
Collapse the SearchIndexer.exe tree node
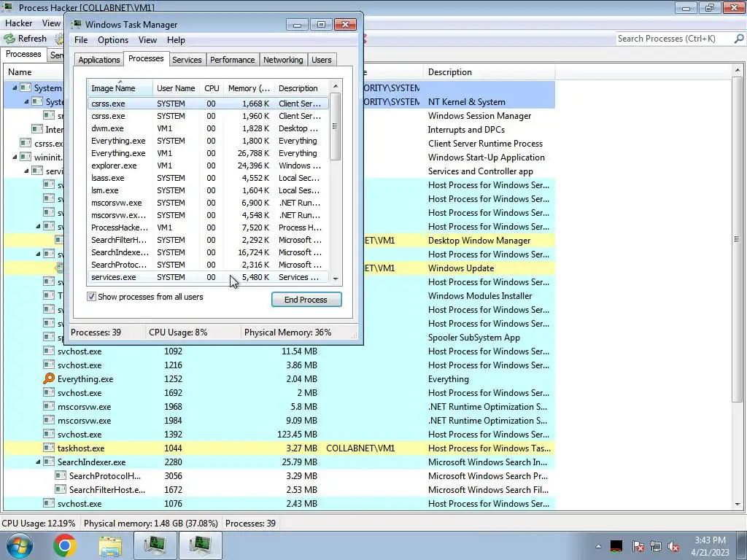38,462
